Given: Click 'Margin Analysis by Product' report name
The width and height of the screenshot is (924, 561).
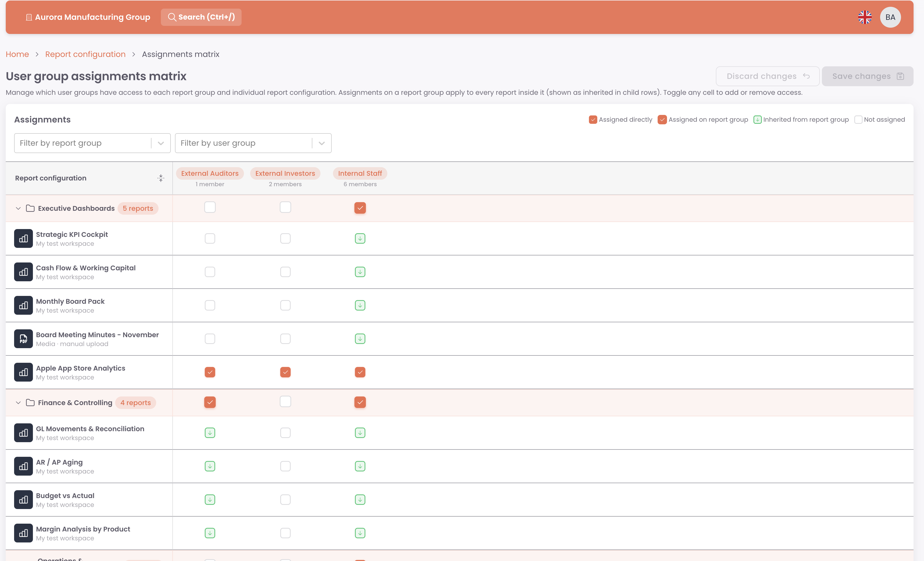Looking at the screenshot, I should pyautogui.click(x=83, y=529).
